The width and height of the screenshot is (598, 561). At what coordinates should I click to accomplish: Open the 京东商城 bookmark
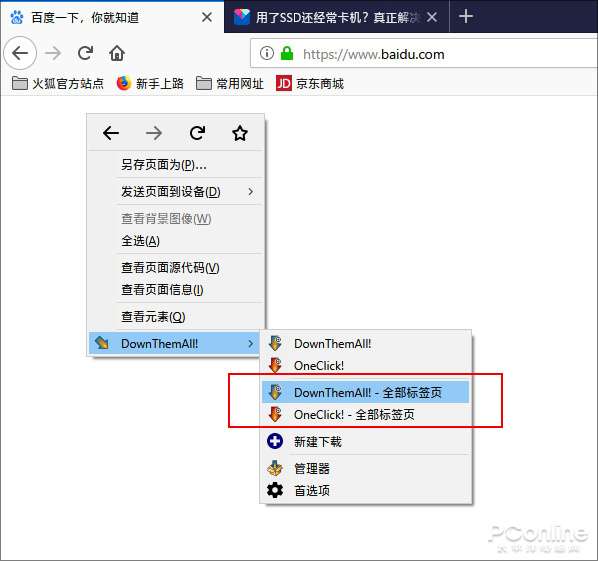310,83
